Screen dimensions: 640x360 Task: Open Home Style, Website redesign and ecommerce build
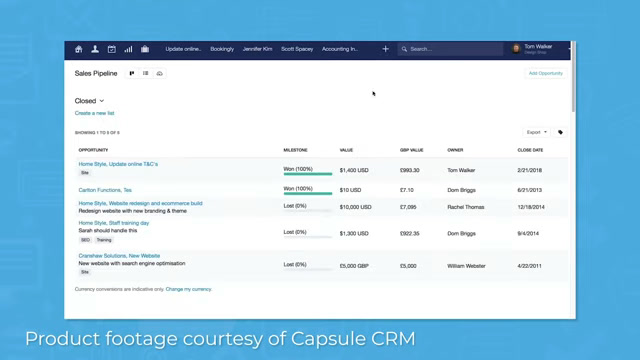tap(140, 203)
